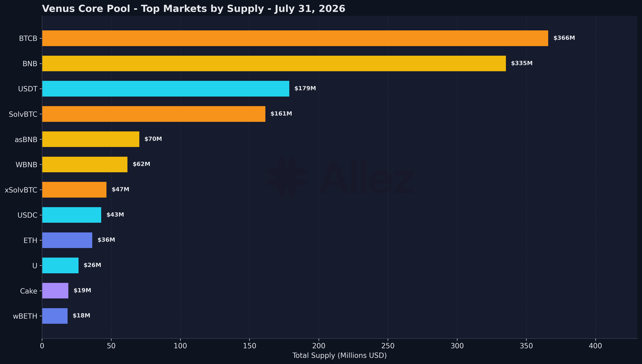The height and width of the screenshot is (364, 642).
Task: Click the '$47M' value label
Action: click(120, 190)
